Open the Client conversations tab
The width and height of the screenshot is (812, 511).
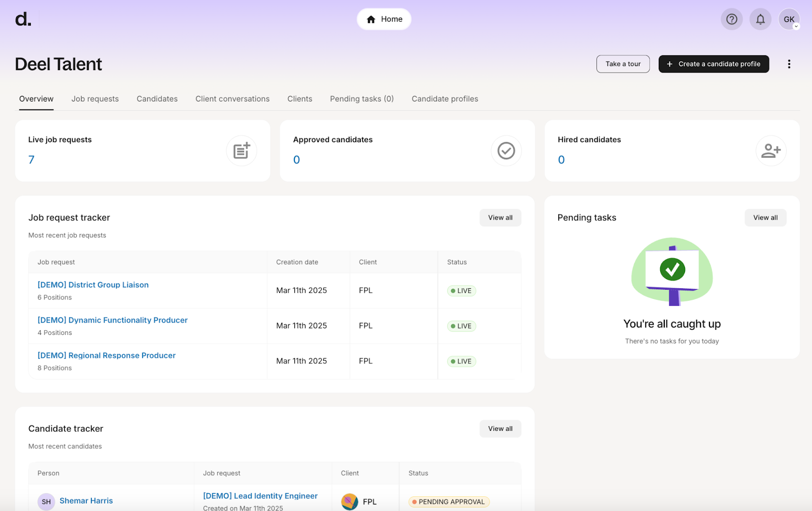point(232,99)
